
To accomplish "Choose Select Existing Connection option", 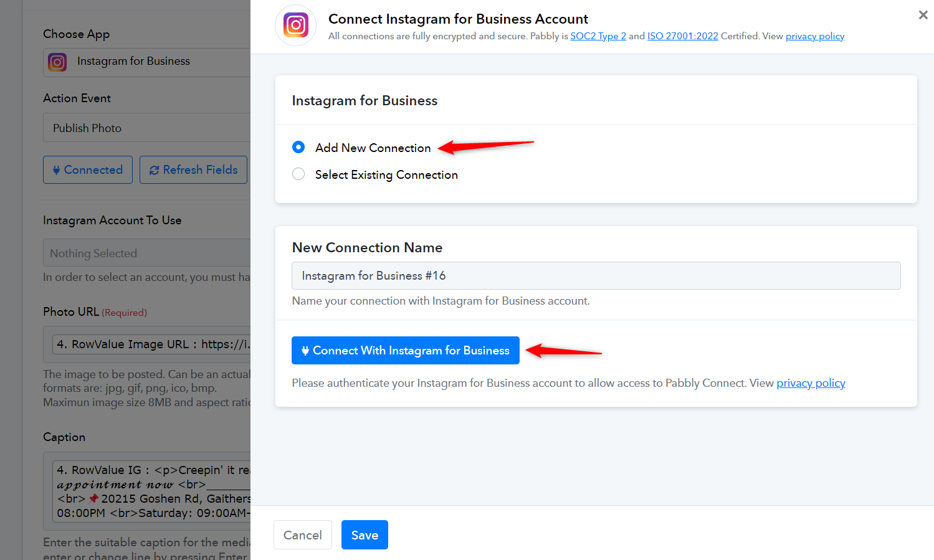I will pyautogui.click(x=298, y=174).
